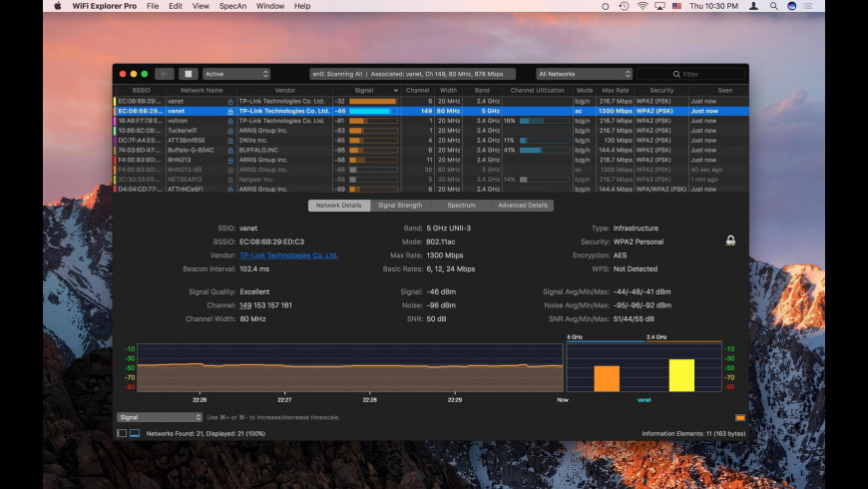
Task: Click the lock icon beside WPA2 Personal
Action: (x=730, y=241)
